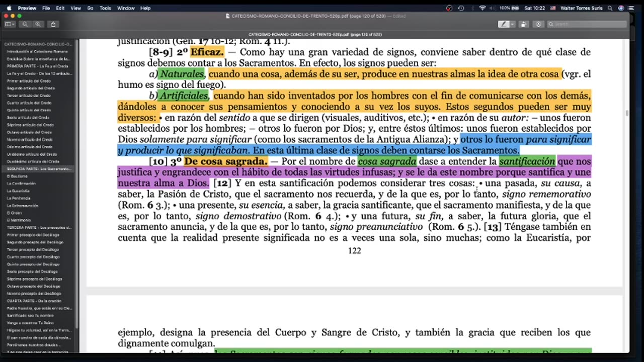Select CATECISMO-ROMANO-CONCILIO root outline entry

tap(38, 44)
